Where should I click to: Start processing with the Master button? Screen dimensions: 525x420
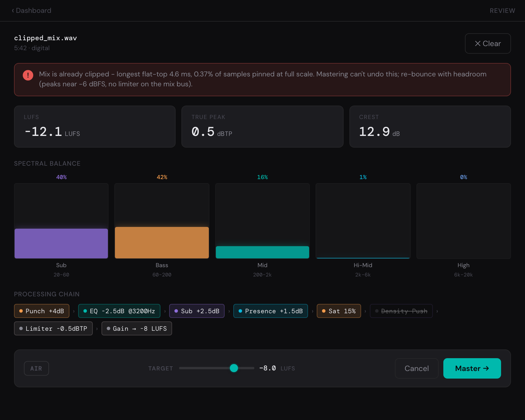pos(472,368)
